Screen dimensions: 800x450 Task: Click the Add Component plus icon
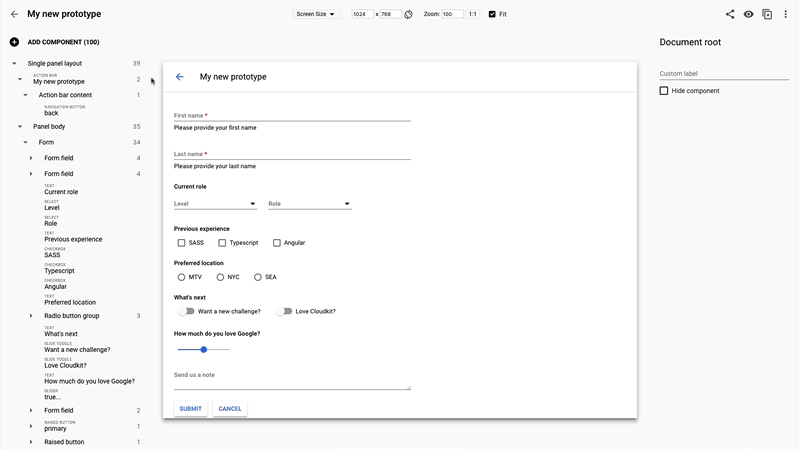(x=14, y=42)
